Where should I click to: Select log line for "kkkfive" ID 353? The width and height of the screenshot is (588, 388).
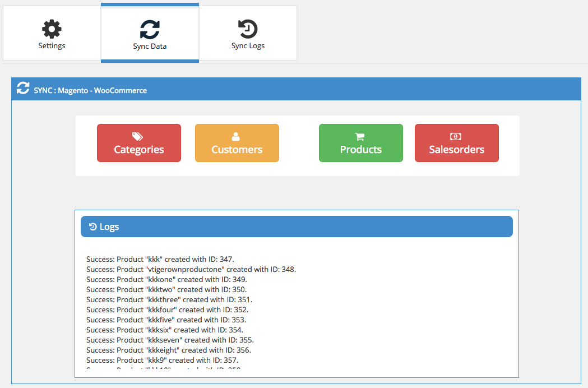[x=166, y=320]
